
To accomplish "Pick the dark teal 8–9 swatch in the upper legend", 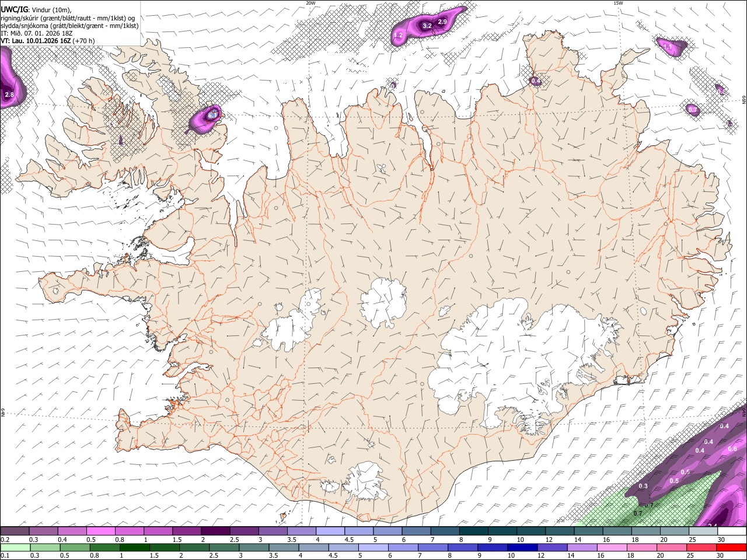I will click(x=474, y=531).
